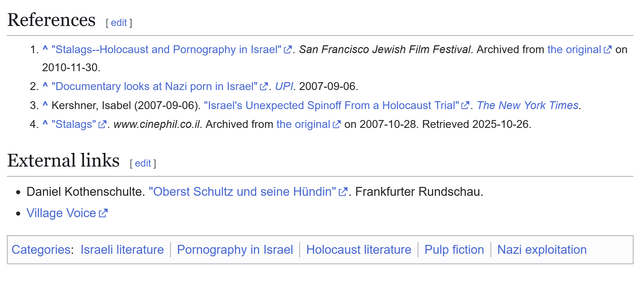Open the Categories link

(x=41, y=250)
